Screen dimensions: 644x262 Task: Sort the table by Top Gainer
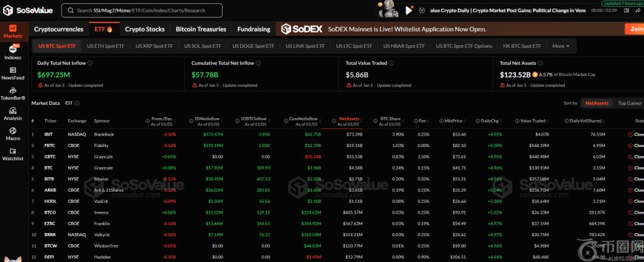pos(630,103)
